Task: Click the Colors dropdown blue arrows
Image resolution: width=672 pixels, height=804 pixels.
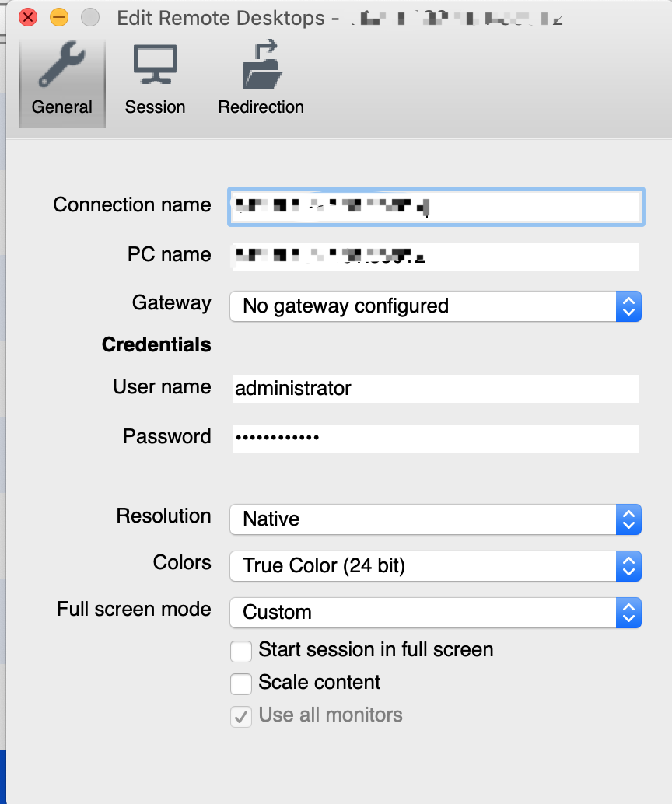Action: point(629,565)
